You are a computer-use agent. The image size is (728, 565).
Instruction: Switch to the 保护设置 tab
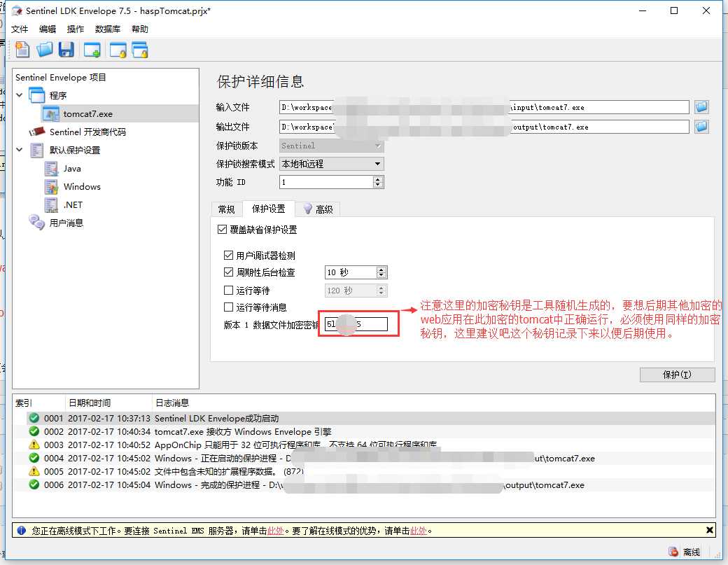pos(268,209)
